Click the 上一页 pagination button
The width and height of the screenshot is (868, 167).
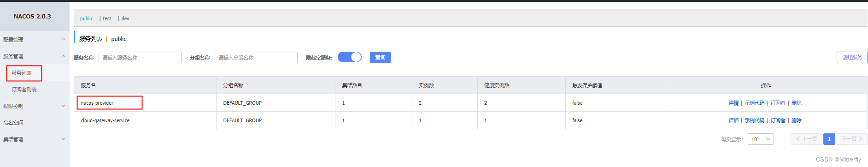tap(806, 139)
